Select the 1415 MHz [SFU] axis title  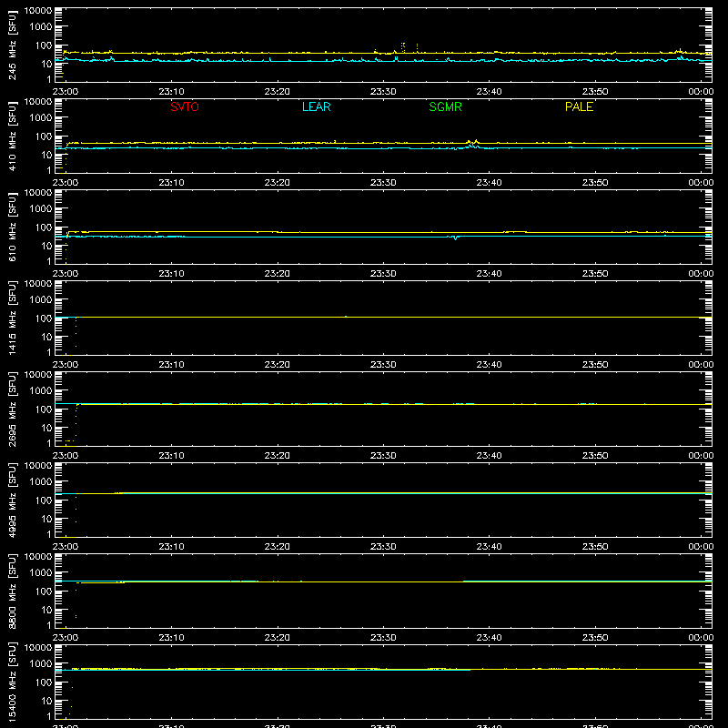tap(12, 318)
